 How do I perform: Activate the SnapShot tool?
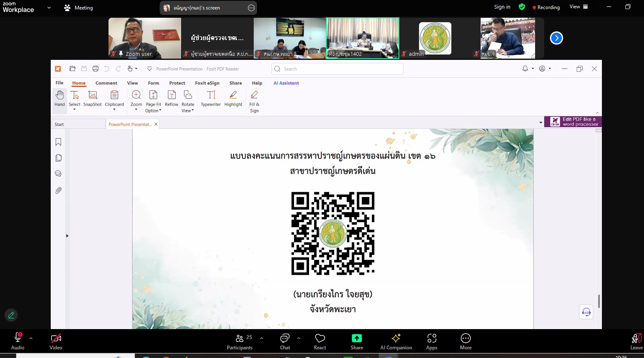(92, 99)
